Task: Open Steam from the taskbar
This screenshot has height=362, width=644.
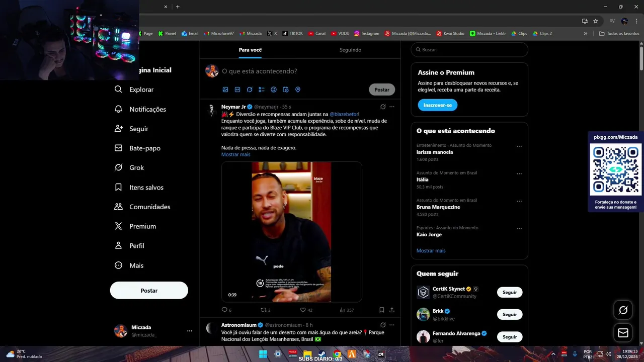Action: (x=322, y=354)
